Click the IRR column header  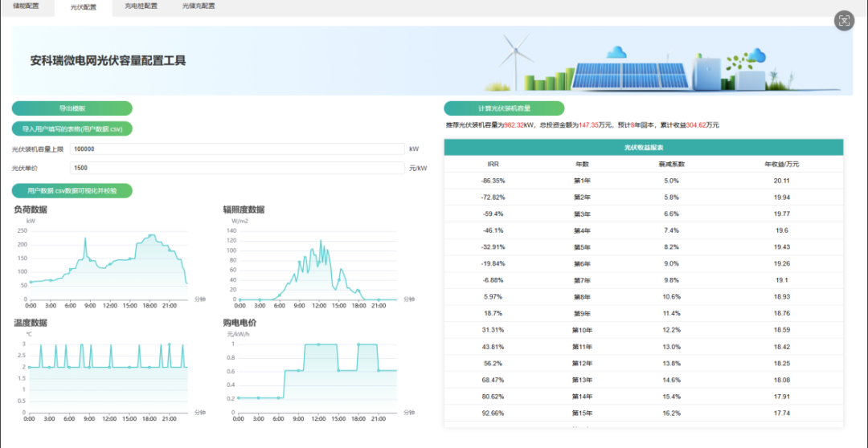click(x=493, y=165)
